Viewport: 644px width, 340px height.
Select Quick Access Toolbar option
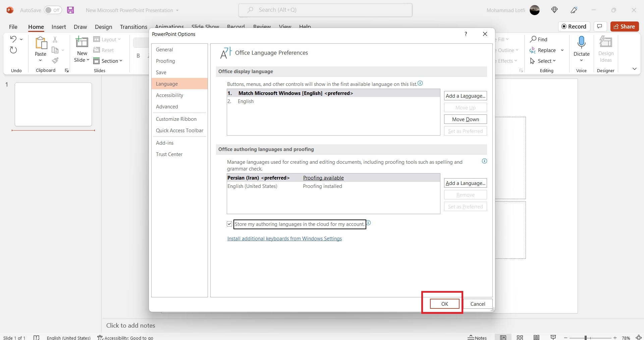[x=179, y=131]
